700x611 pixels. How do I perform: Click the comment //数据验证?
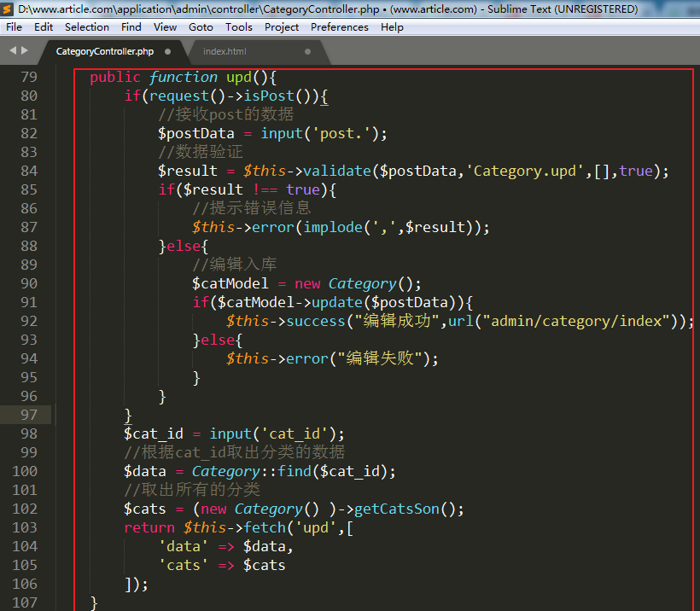tap(201, 152)
